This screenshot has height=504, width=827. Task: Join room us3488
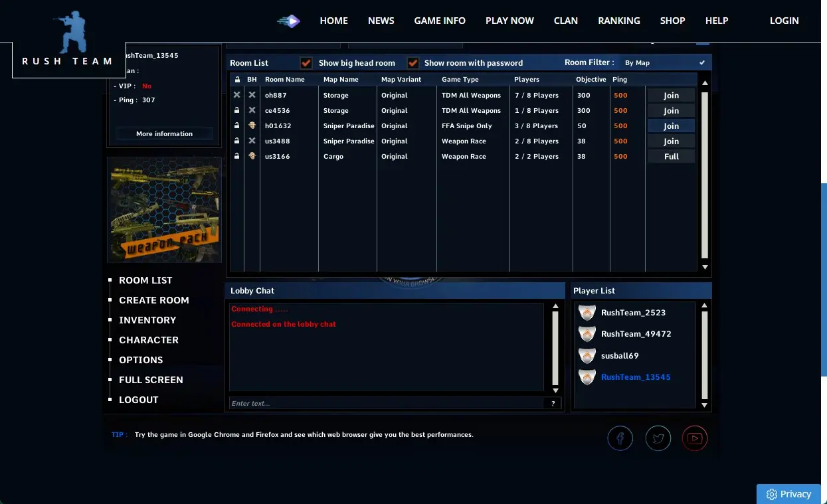(x=671, y=141)
